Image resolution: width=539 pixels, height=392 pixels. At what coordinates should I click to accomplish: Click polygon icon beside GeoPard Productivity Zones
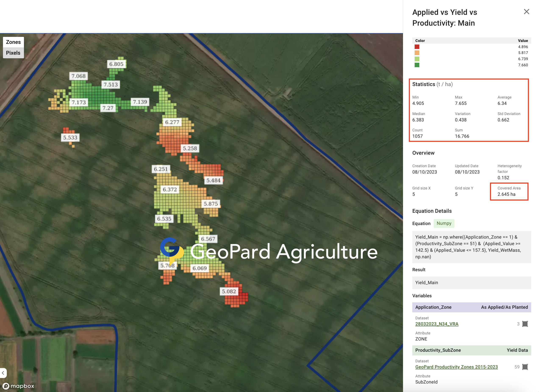pos(525,367)
